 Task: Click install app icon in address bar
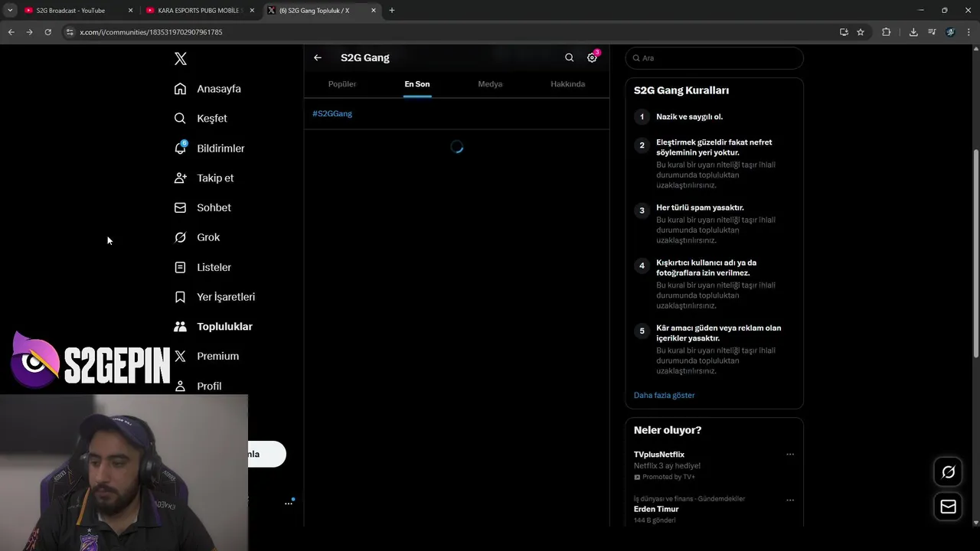[x=844, y=32]
